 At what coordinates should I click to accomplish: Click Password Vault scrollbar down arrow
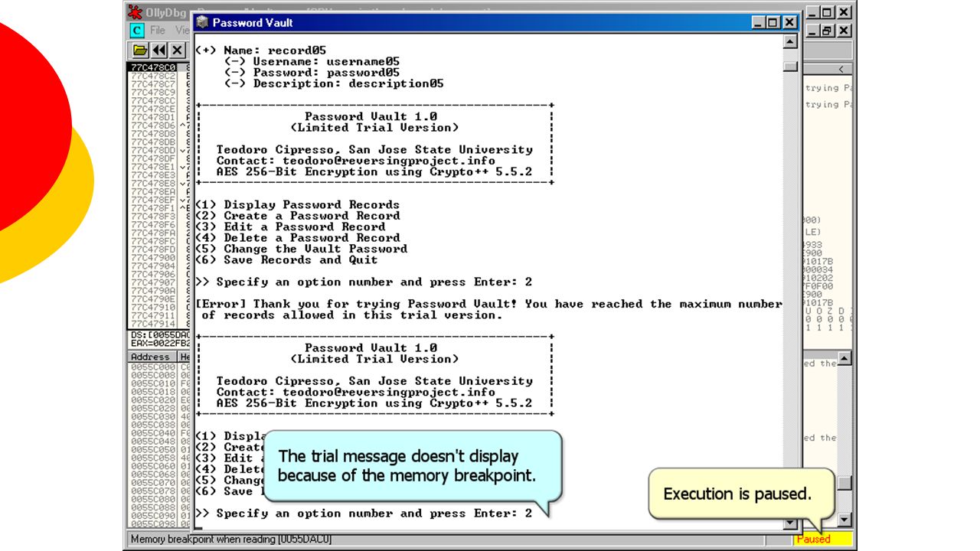791,524
